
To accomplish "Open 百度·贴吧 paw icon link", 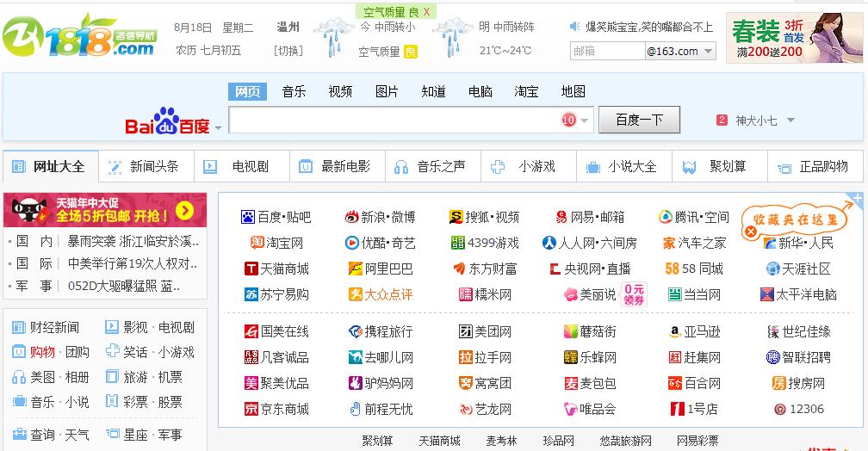I will (x=247, y=217).
